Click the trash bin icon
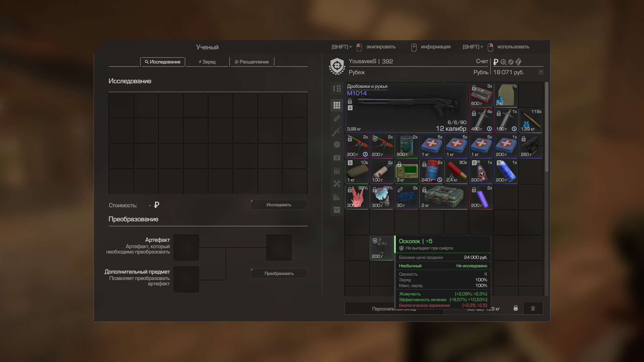Image resolution: width=644 pixels, height=362 pixels. click(533, 308)
